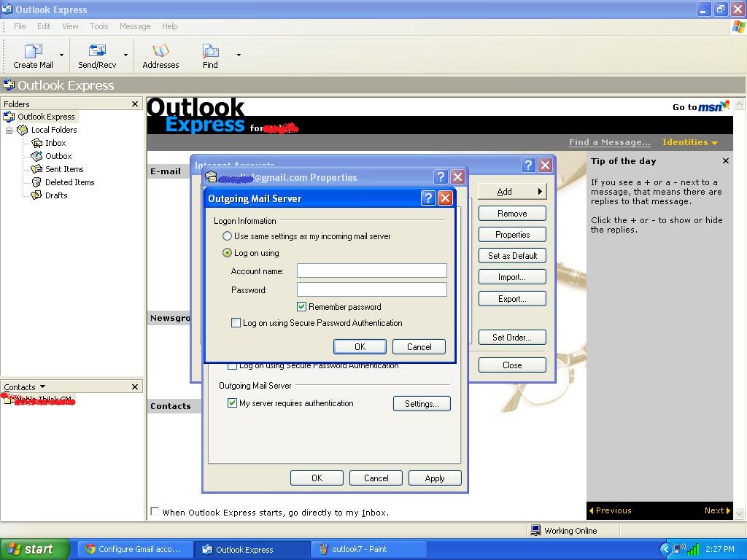Click the Windows flag logo in menu bar
This screenshot has height=560, width=747.
coord(738,27)
